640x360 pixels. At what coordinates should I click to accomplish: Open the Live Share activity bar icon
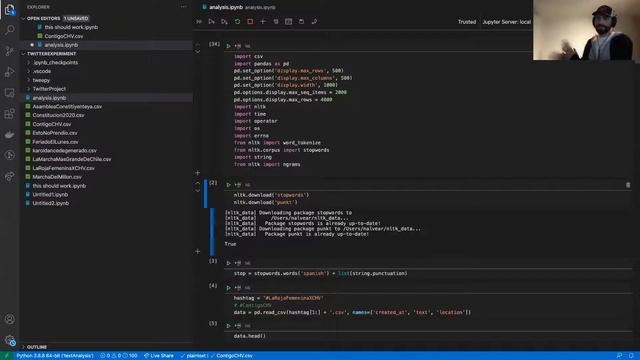tap(9, 176)
